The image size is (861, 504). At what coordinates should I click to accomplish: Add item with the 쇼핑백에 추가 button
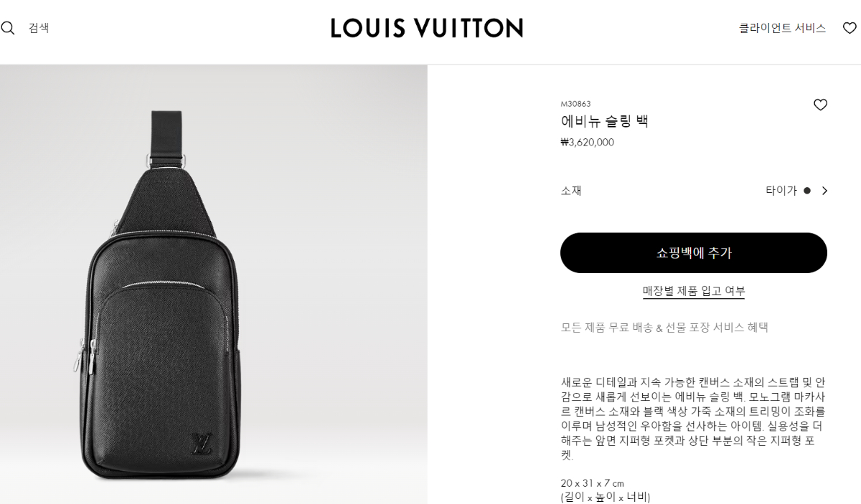tap(694, 253)
